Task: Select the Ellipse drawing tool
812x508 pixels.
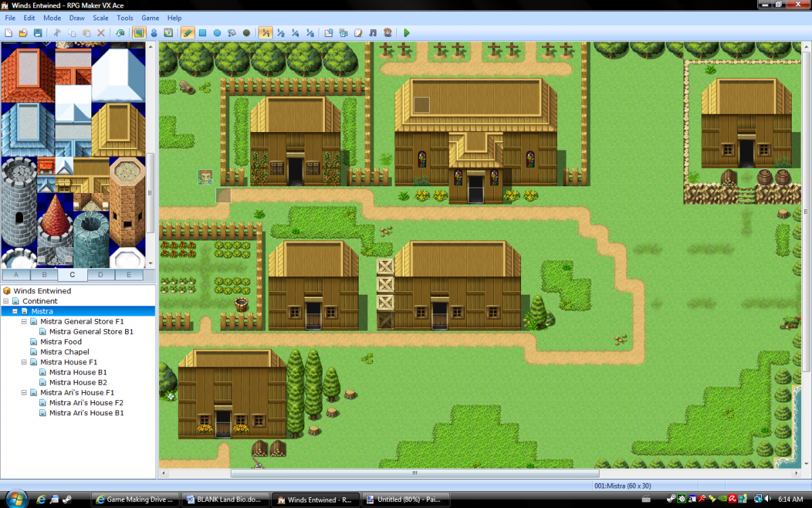Action: 217,33
